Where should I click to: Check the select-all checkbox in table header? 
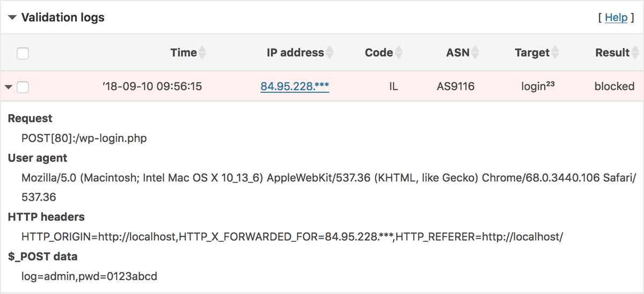pos(23,53)
